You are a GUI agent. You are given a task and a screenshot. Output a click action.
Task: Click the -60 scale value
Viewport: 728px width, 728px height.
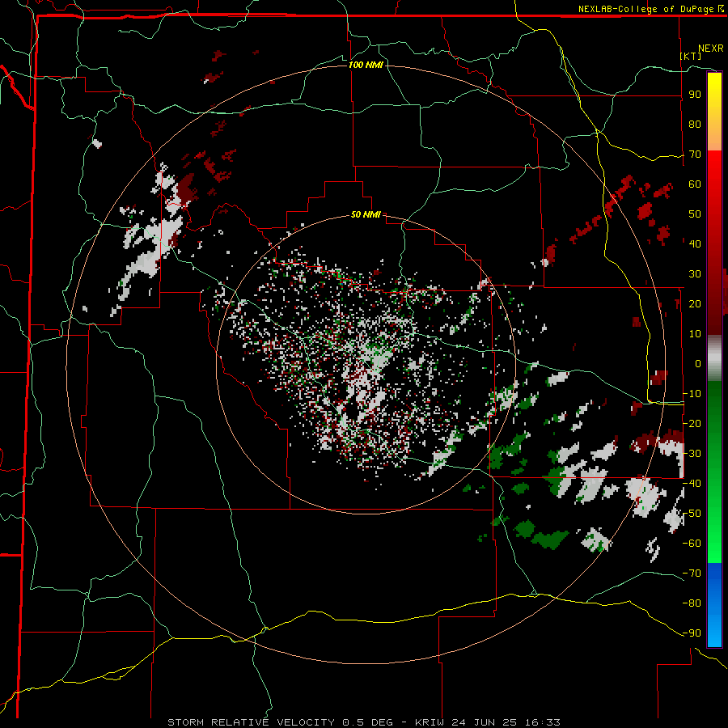692,544
